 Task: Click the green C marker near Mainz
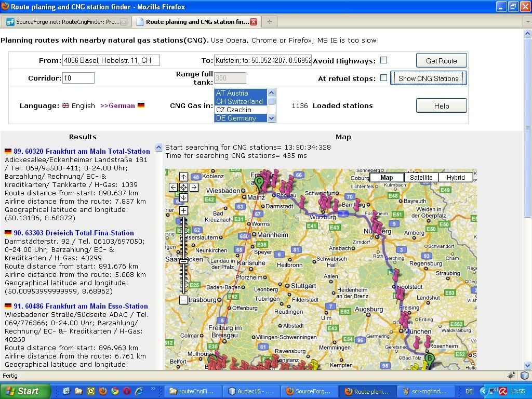click(259, 182)
